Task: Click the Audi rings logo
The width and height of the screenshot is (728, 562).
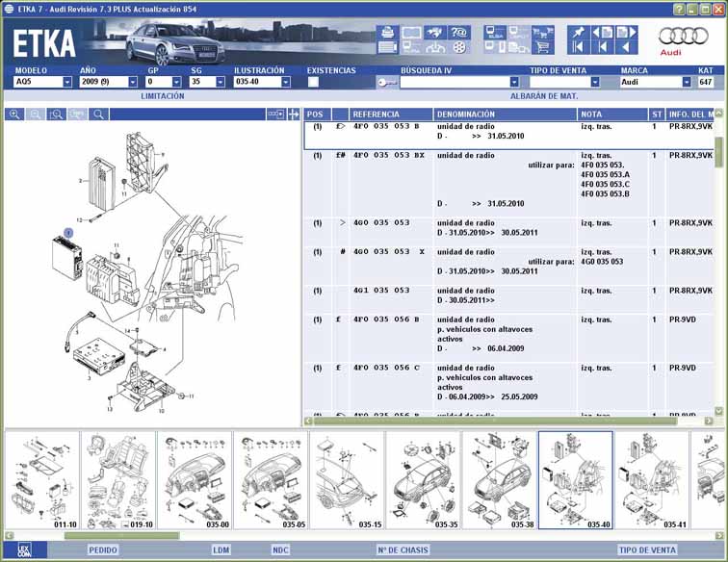Action: pyautogui.click(x=684, y=36)
